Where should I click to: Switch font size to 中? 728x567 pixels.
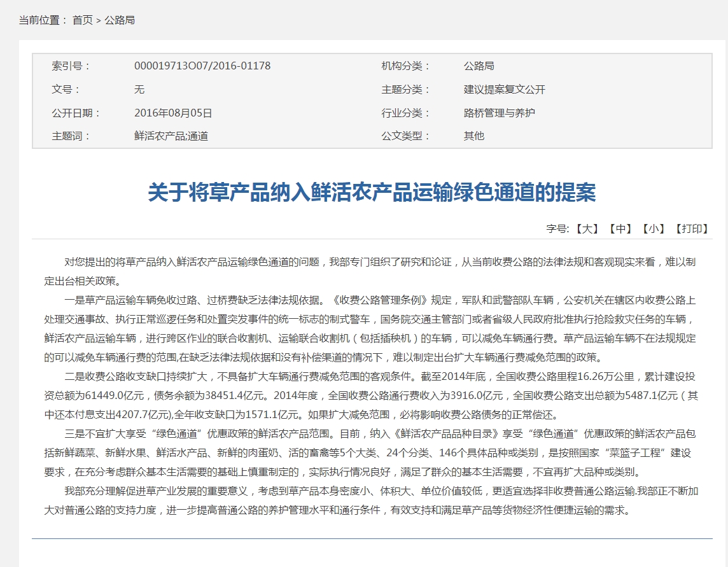620,229
